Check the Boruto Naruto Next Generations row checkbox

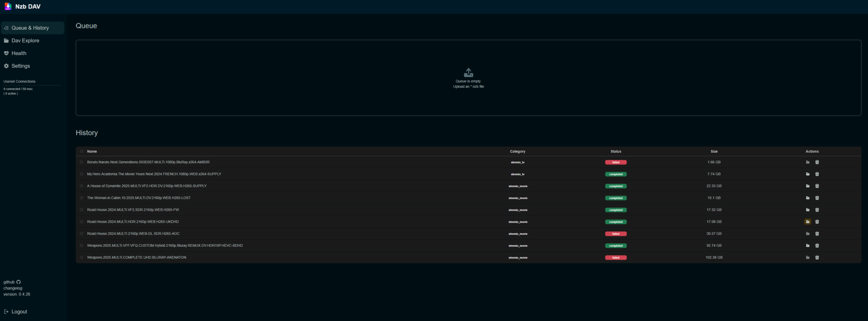click(81, 162)
